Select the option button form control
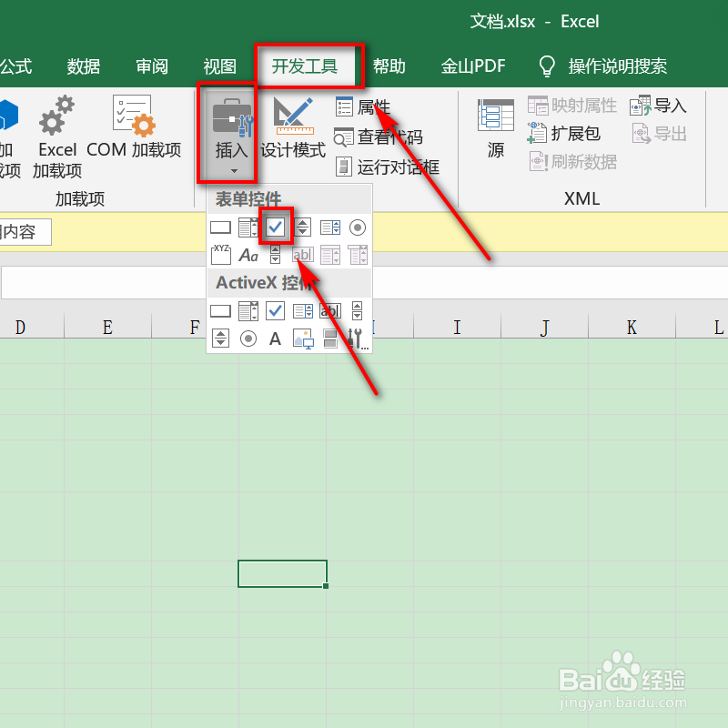This screenshot has height=728, width=728. click(x=357, y=227)
